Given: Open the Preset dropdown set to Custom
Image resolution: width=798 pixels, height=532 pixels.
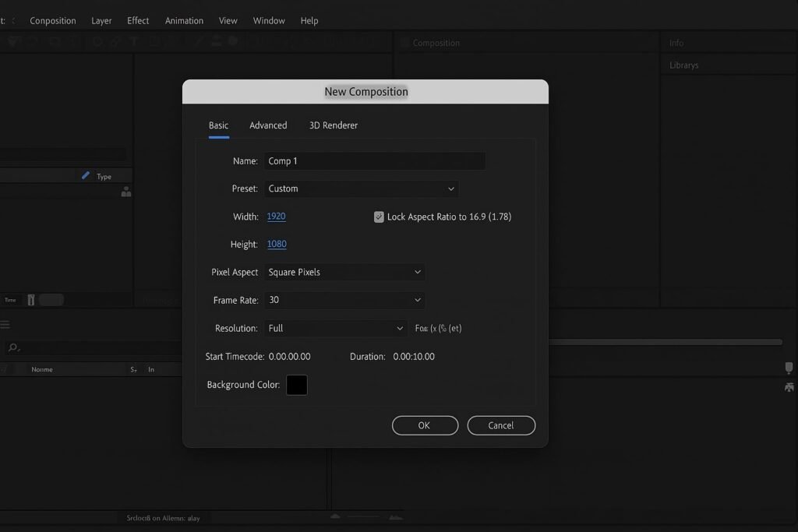Looking at the screenshot, I should [x=362, y=188].
